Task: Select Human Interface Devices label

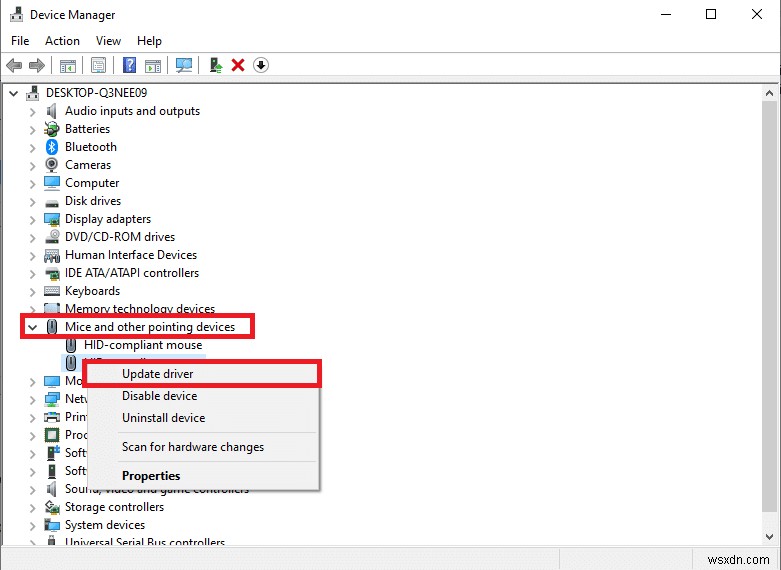Action: pos(131,255)
